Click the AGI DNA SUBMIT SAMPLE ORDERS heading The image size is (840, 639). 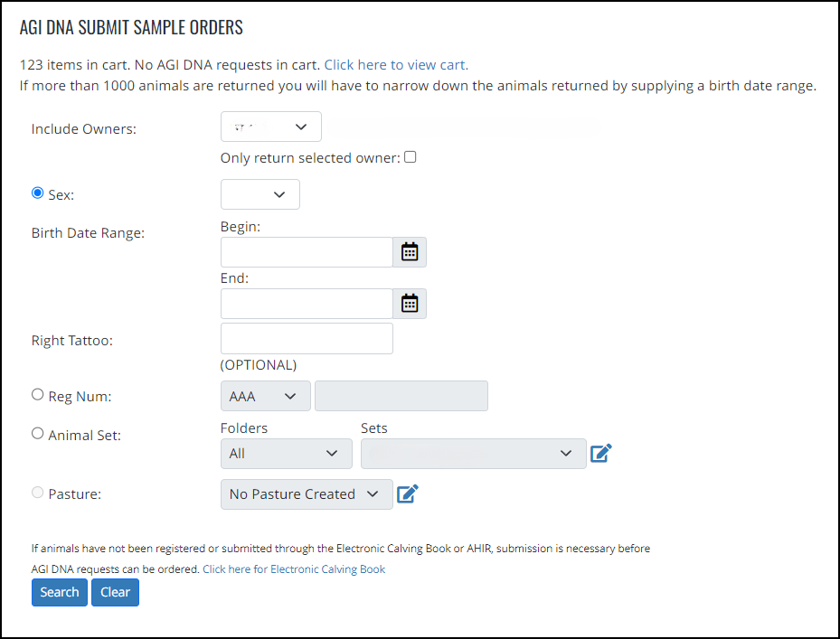click(131, 27)
